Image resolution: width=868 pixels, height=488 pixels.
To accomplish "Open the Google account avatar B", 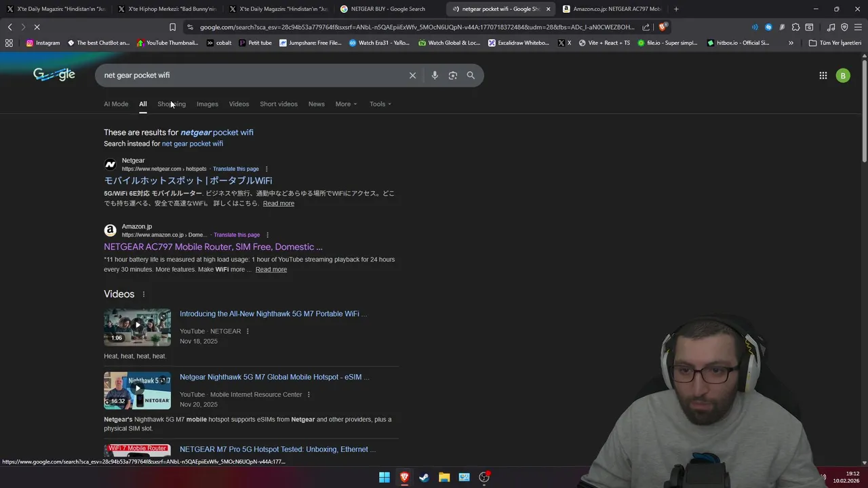I will (843, 75).
